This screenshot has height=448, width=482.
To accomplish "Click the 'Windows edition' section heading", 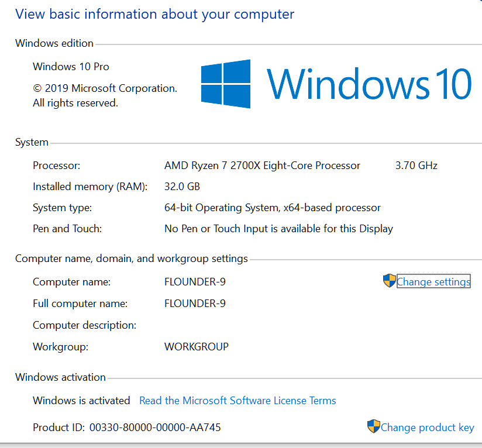I will 54,43.
